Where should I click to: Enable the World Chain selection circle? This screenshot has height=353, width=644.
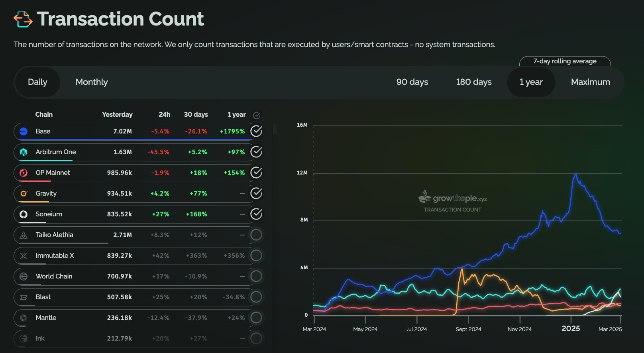pos(256,276)
